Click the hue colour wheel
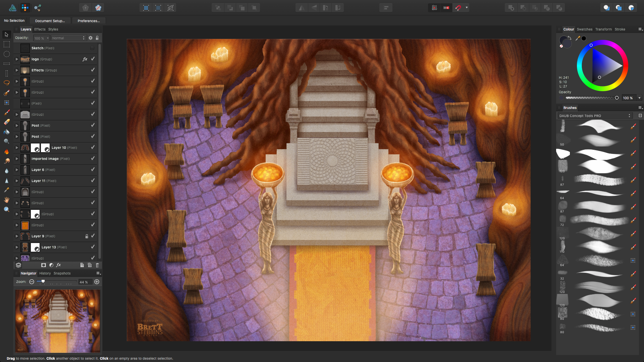 click(602, 65)
